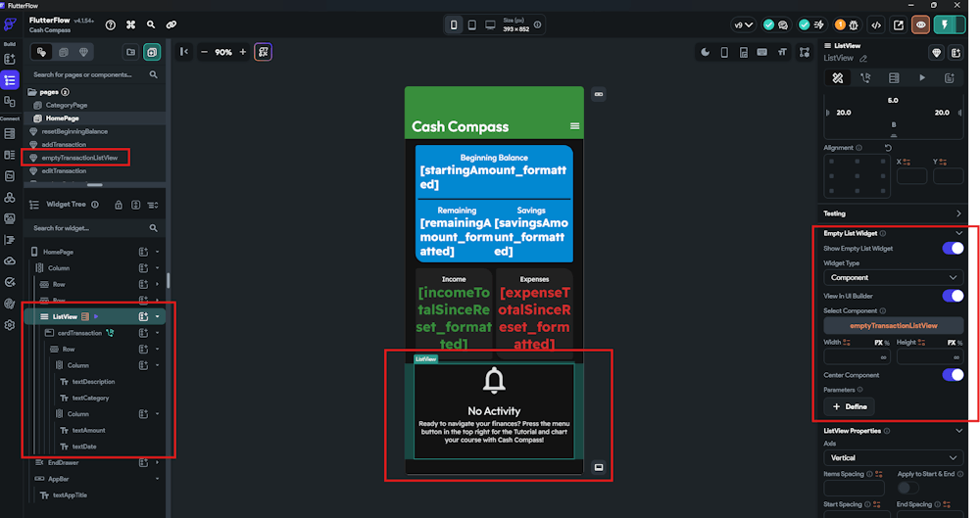Click the text scale icon on the canvas toolbar
Screen dimensions: 980x518
click(x=782, y=53)
